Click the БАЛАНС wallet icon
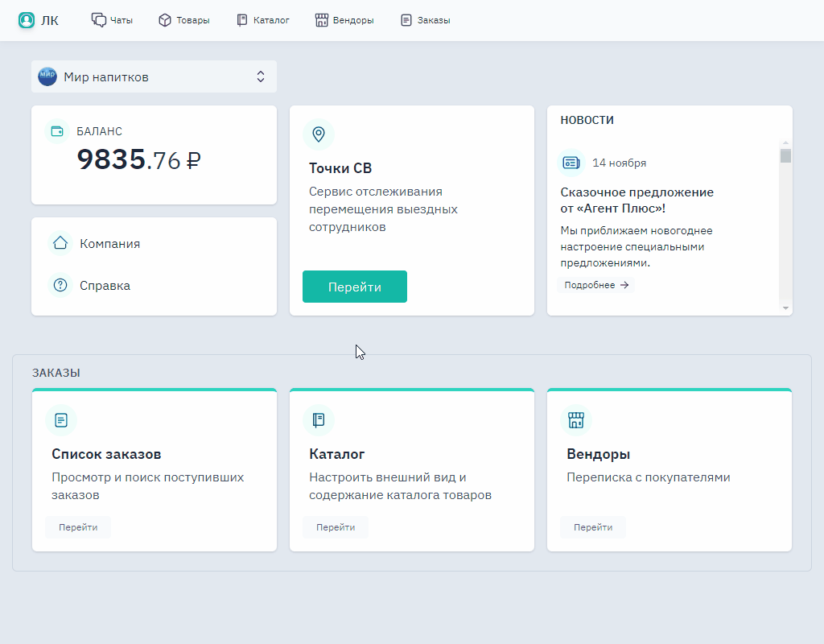Viewport: 824px width, 644px height. (x=57, y=130)
